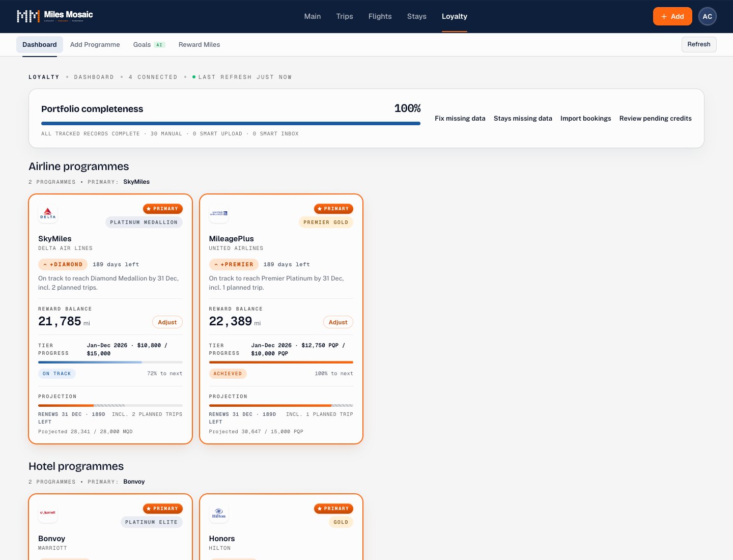Viewport: 733px width, 560px height.
Task: Click the Airline programmes heading
Action: point(79,166)
